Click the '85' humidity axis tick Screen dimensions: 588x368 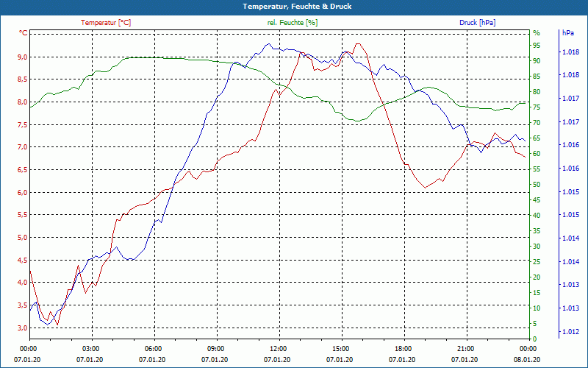537,77
